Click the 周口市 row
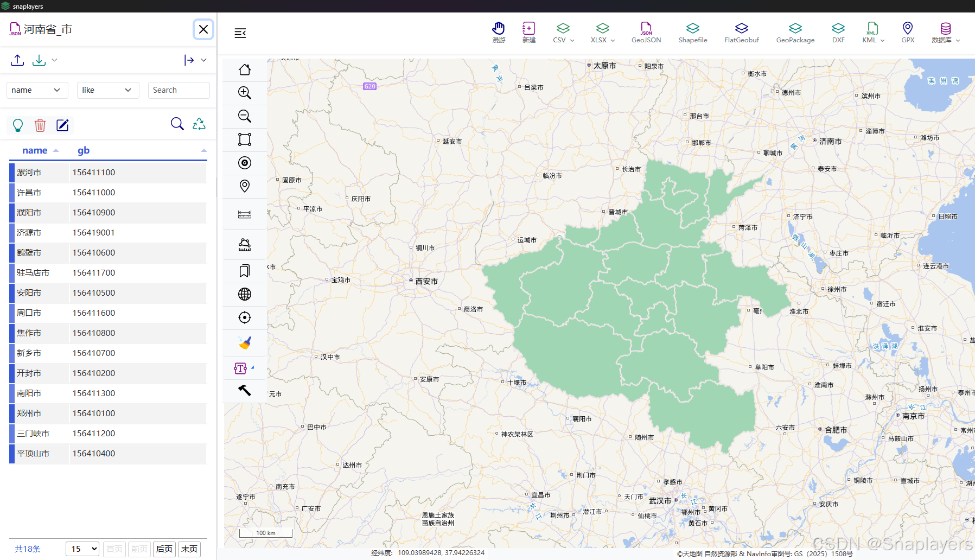The image size is (975, 560). coord(108,313)
